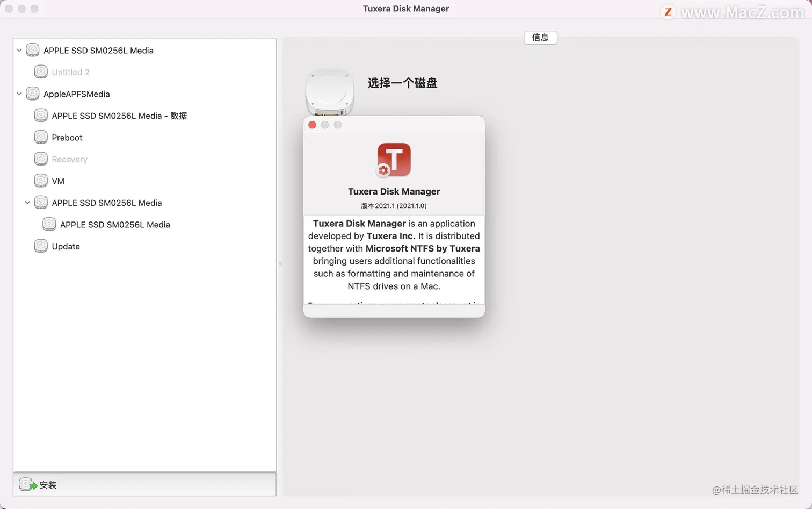Select the top-level APPLE SSD SM0256L Media disk
Screen dimensions: 812x509
98,51
